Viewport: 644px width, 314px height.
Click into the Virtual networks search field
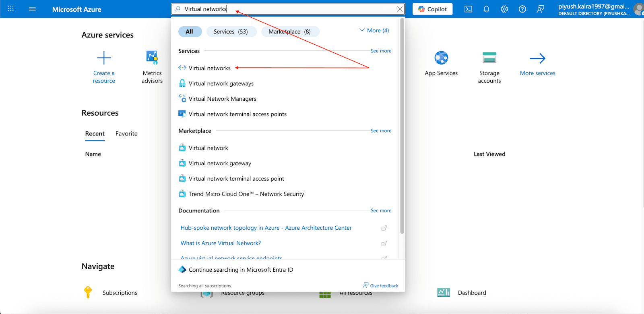(288, 9)
